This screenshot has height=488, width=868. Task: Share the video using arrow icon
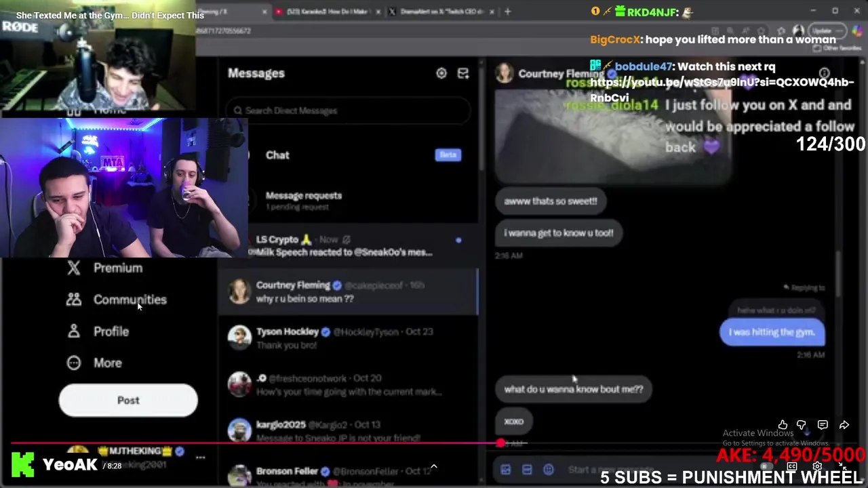tap(844, 425)
